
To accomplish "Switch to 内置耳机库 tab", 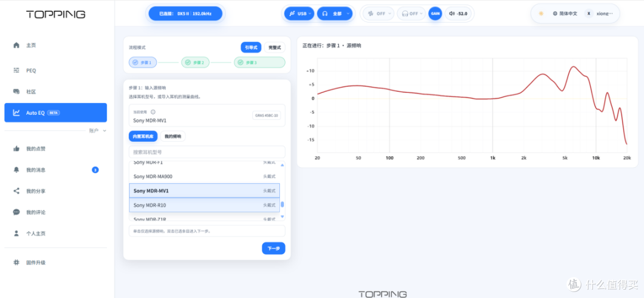I will 143,136.
